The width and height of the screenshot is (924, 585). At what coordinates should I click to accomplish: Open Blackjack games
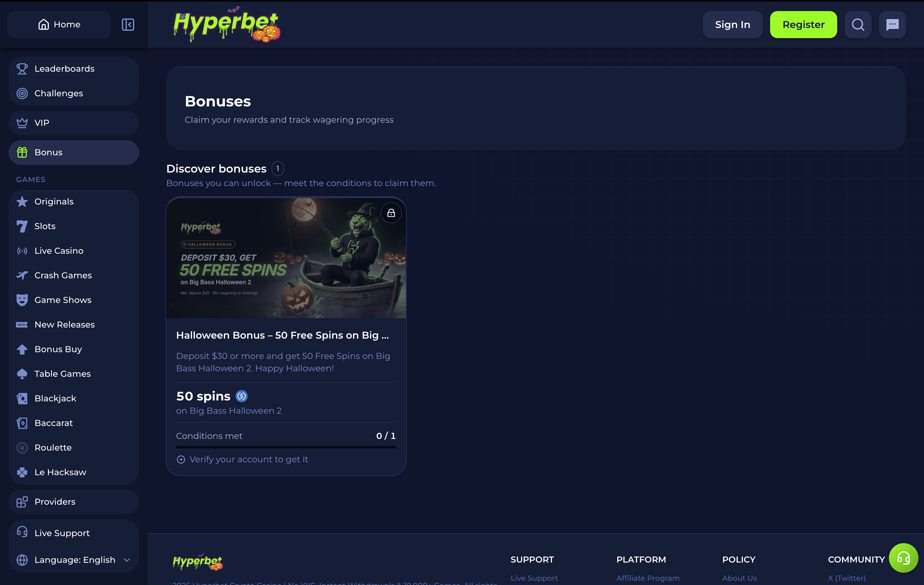74,399
